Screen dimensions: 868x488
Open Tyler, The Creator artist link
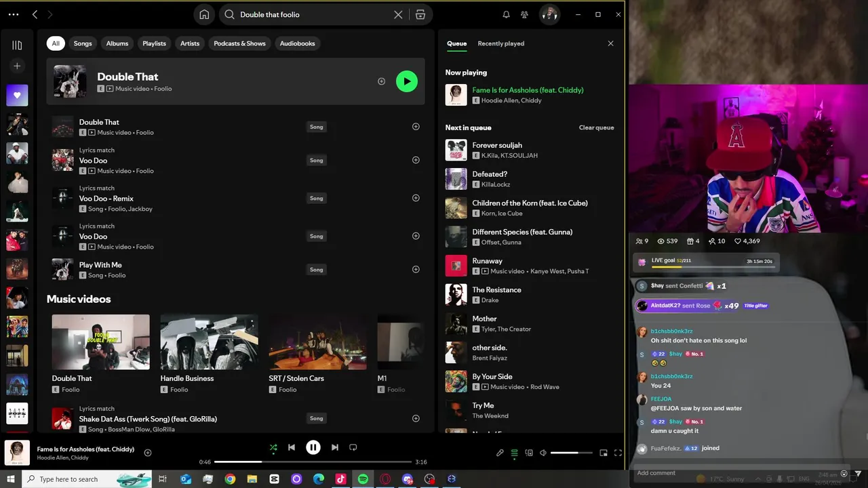point(506,329)
